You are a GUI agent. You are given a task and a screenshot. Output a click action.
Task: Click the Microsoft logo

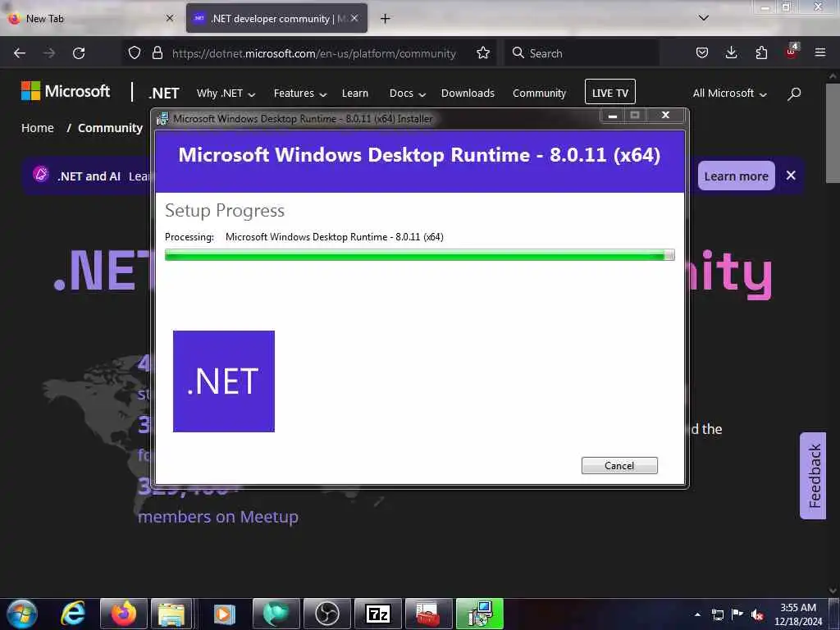[66, 91]
